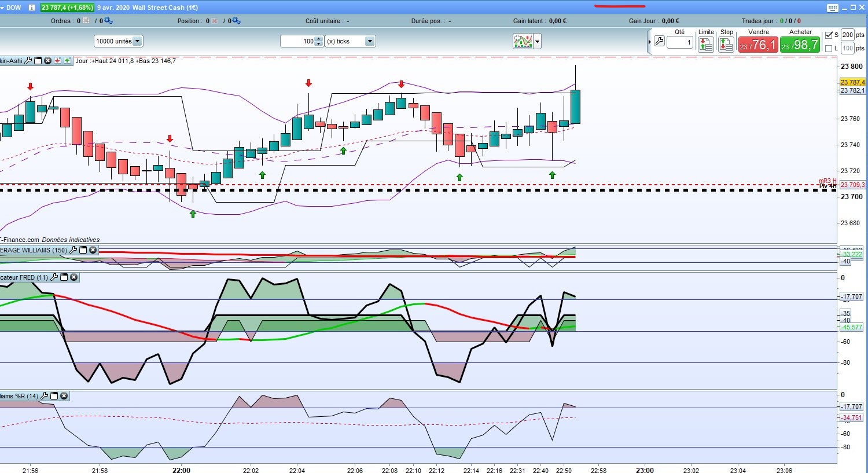Screen dimensions: 868x473
Task: Close the Williams %R (14) indicator
Action: tap(64, 396)
